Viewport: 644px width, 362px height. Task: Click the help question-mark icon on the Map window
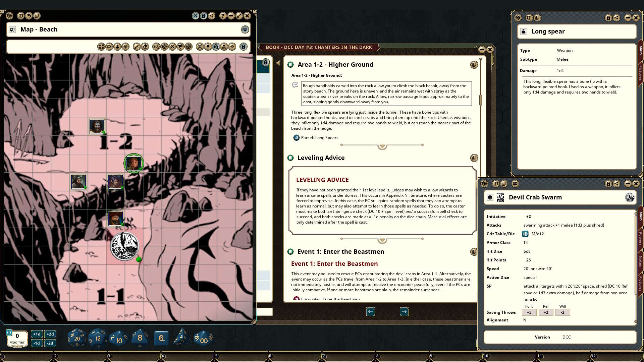222,16
